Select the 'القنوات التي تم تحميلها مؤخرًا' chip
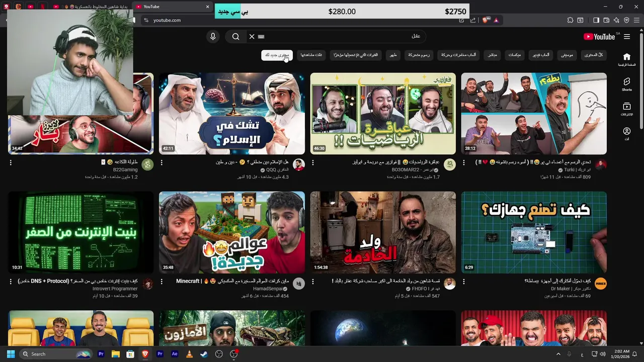 click(356, 55)
